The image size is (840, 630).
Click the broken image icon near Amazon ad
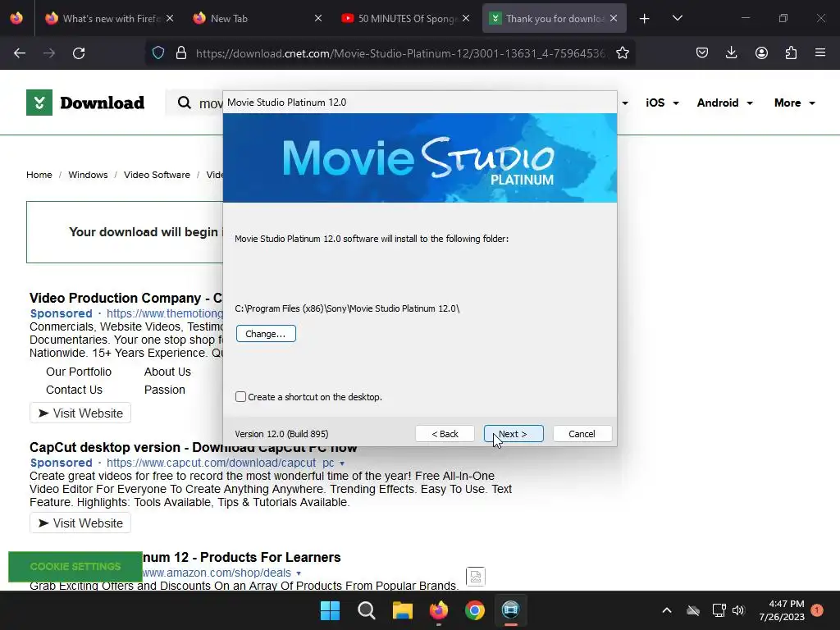pos(475,577)
